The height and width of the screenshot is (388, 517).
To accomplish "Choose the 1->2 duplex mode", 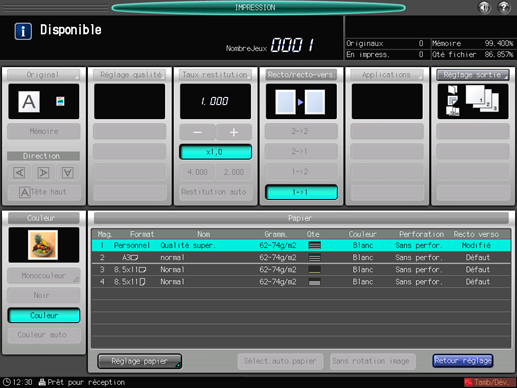I will coord(301,172).
